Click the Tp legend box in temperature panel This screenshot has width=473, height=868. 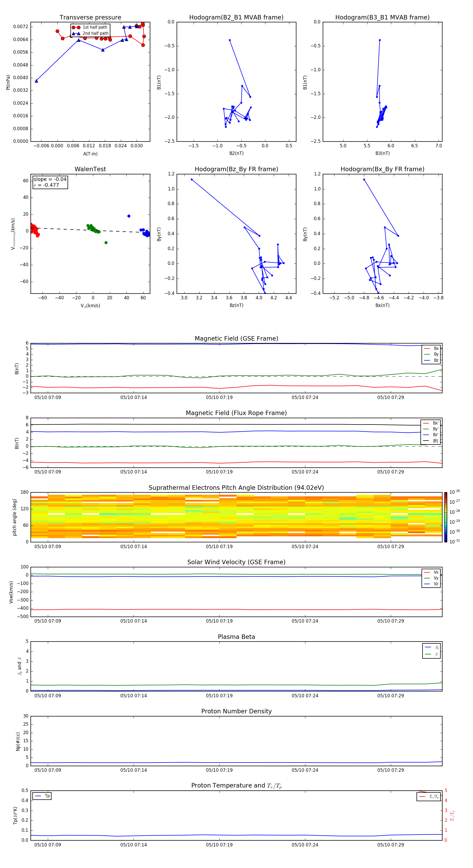tap(42, 796)
